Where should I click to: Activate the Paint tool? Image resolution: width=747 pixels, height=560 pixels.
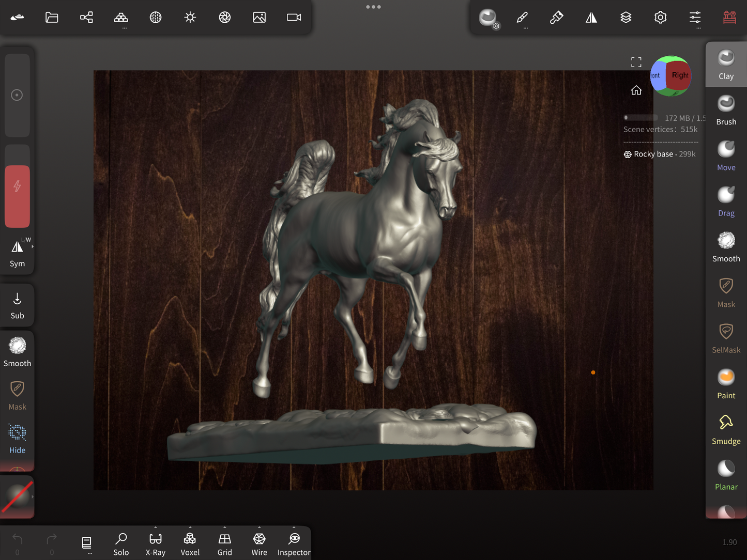click(x=726, y=384)
